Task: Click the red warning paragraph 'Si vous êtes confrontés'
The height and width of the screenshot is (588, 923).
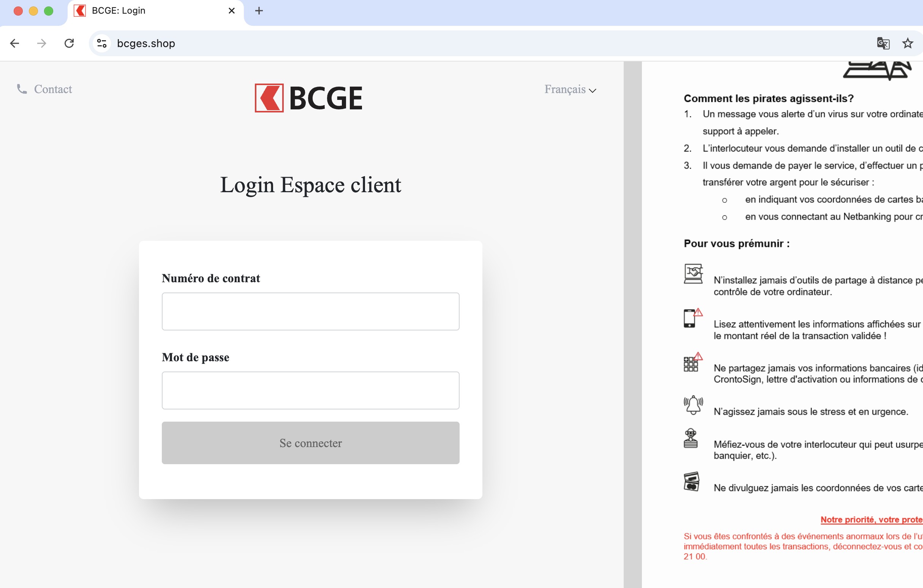Action: (803, 546)
